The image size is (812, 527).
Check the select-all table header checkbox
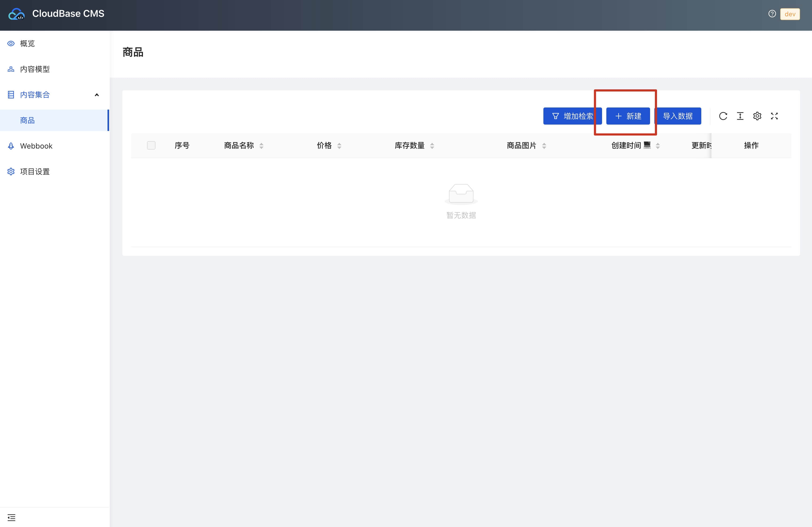point(151,145)
